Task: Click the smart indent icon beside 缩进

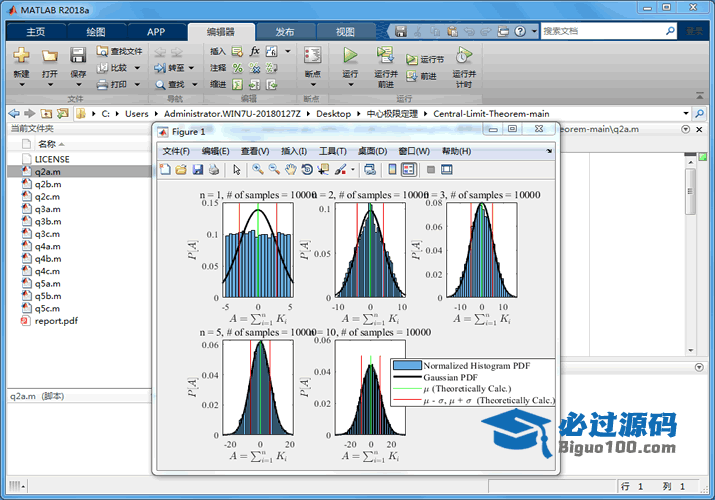Action: (x=238, y=85)
